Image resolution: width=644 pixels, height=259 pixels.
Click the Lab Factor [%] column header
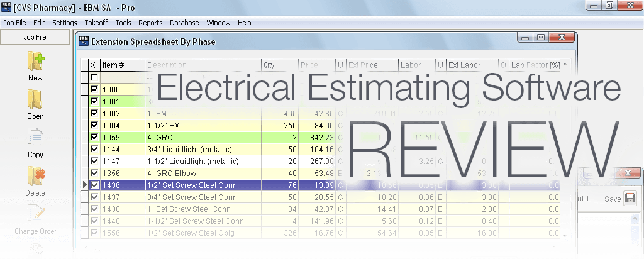[535, 65]
